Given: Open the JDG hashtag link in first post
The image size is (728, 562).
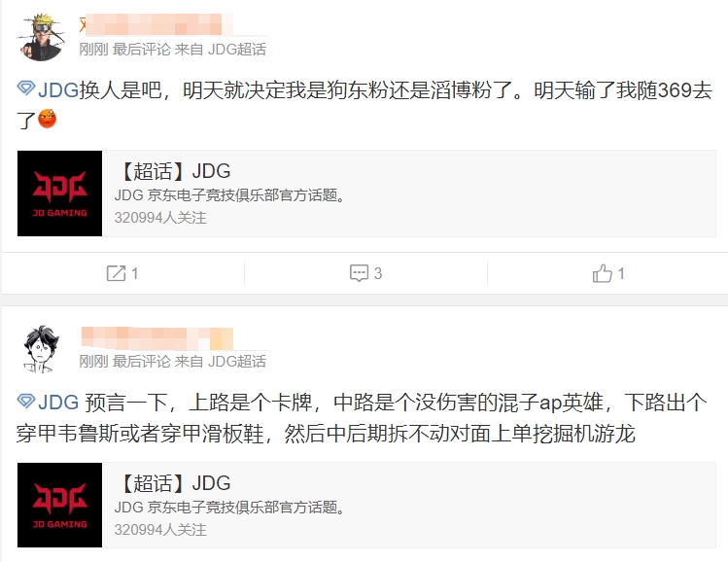Looking at the screenshot, I should (x=58, y=89).
